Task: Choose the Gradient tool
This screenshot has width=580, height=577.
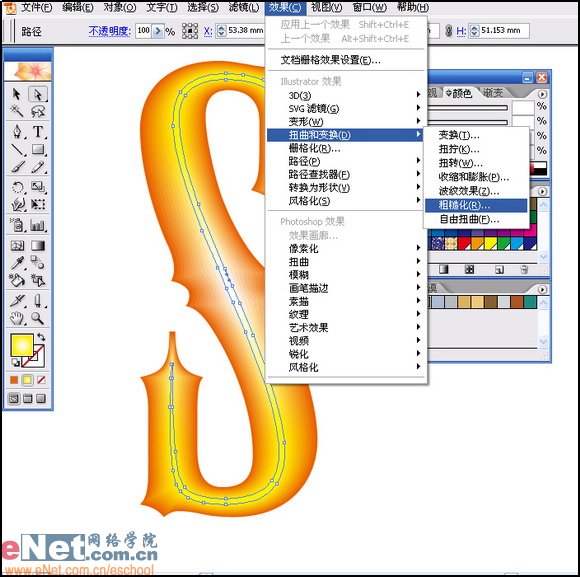Action: click(x=38, y=246)
